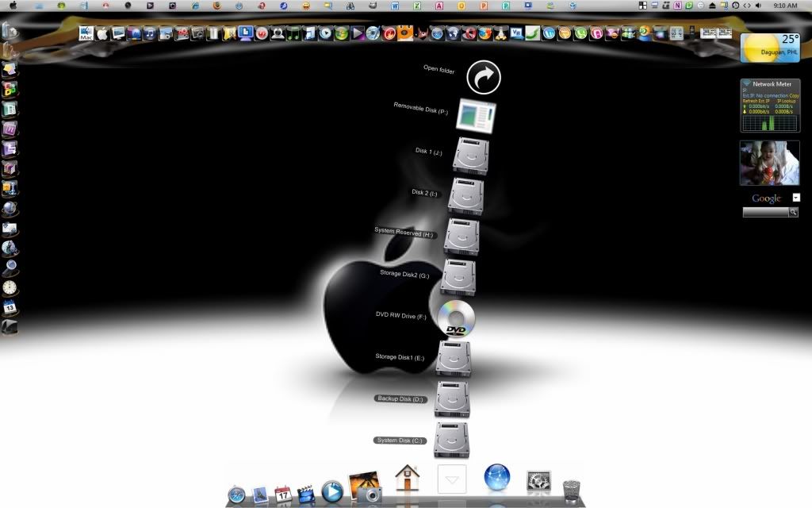Click the magnifying glass icon in left sidebar
Screen dimensions: 812x508
[10, 267]
